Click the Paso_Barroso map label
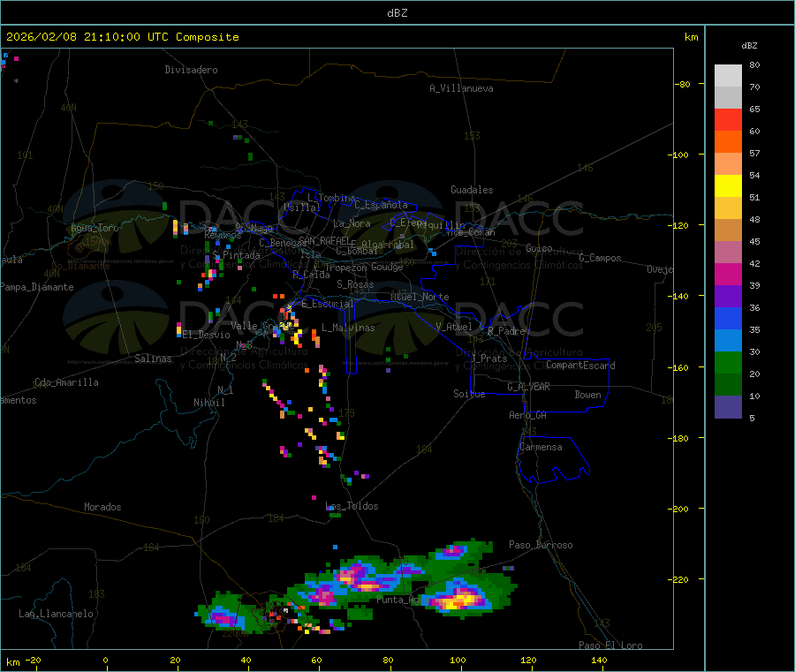The height and width of the screenshot is (672, 795). [x=541, y=545]
